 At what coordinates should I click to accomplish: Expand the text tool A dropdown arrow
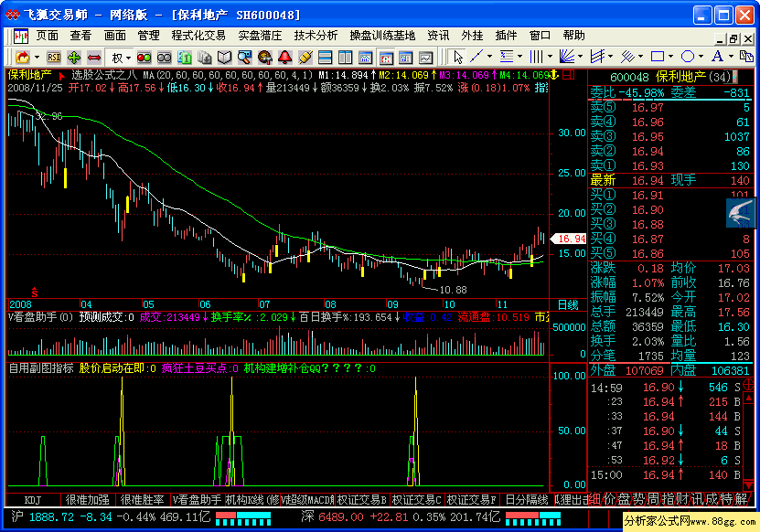click(731, 57)
